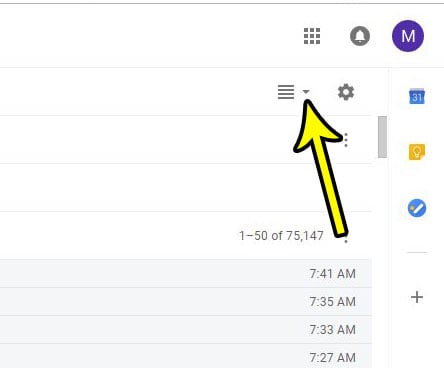Image resolution: width=444 pixels, height=368 pixels.
Task: Click the 1–50 of 75,147 counter
Action: (x=281, y=236)
